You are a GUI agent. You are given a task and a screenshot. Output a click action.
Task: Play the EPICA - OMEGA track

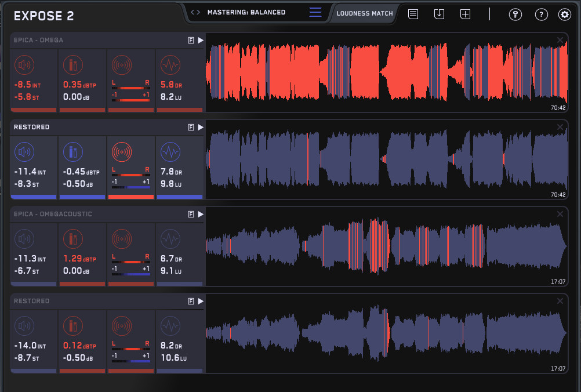tap(201, 41)
